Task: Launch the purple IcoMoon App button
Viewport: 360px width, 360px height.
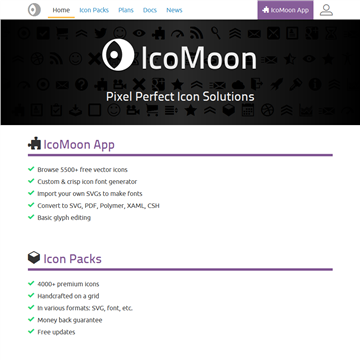Action: [x=285, y=10]
